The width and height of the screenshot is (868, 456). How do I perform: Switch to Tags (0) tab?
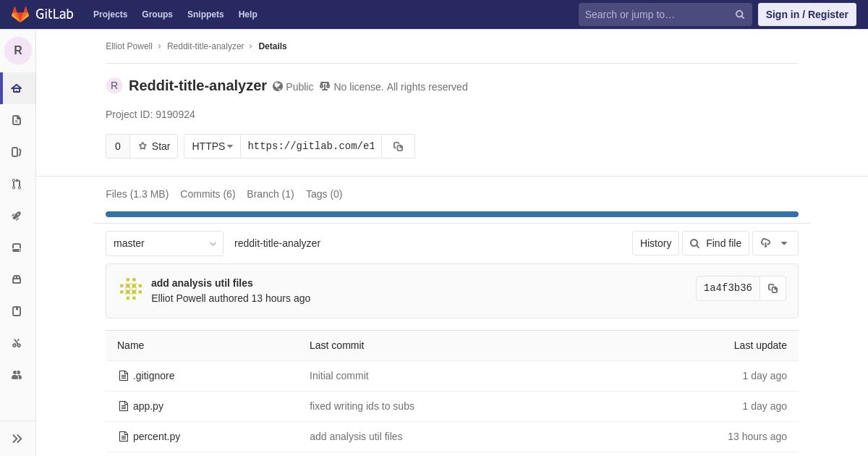pyautogui.click(x=324, y=194)
